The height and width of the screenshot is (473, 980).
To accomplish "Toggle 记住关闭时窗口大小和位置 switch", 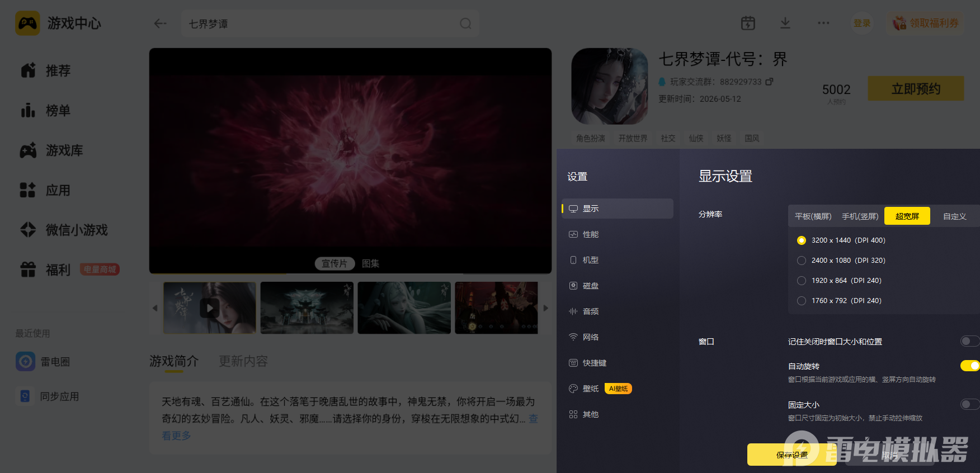I will pos(970,341).
